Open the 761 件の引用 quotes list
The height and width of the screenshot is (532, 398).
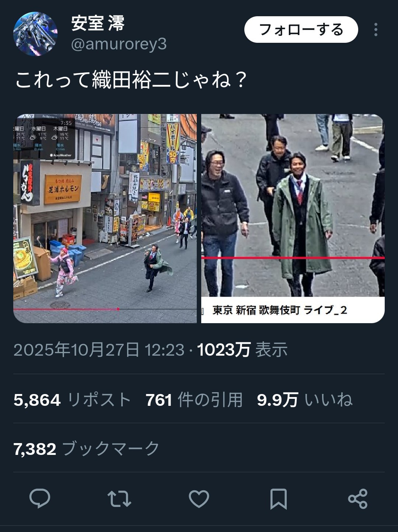194,400
